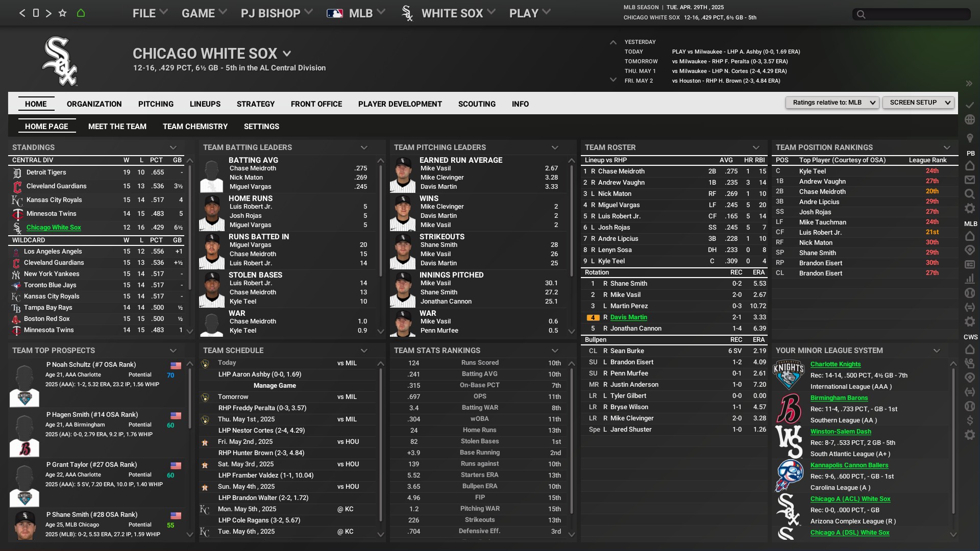The height and width of the screenshot is (551, 980).
Task: Open the TEAM CHEMISTRY subtab
Action: (195, 127)
